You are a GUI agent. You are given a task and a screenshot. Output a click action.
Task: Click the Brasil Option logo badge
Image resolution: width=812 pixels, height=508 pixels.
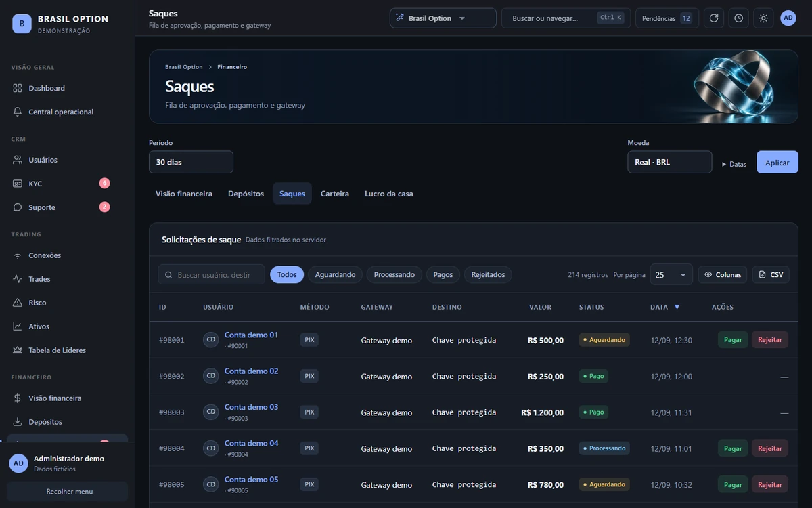22,24
